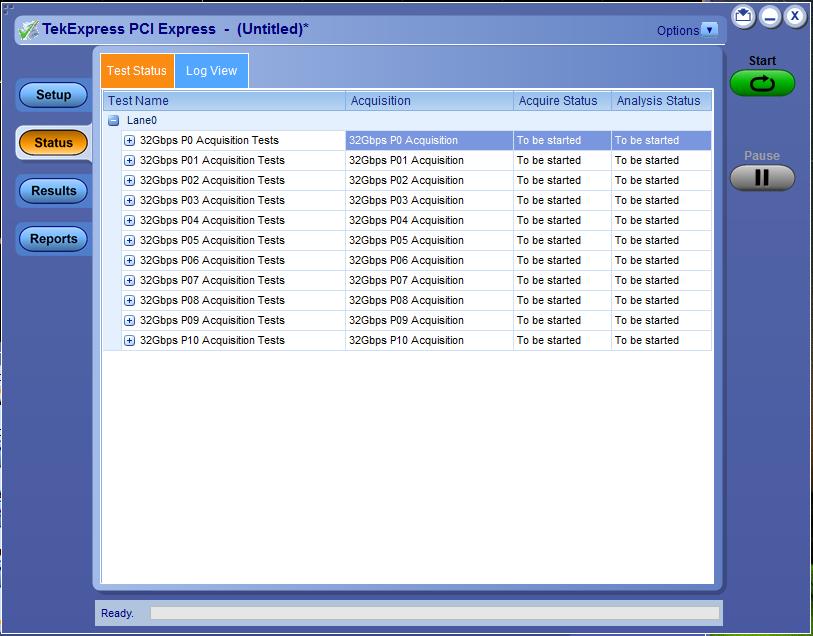Click Analysis Status of the P0 Acquisition row
This screenshot has width=813, height=636.
[662, 140]
